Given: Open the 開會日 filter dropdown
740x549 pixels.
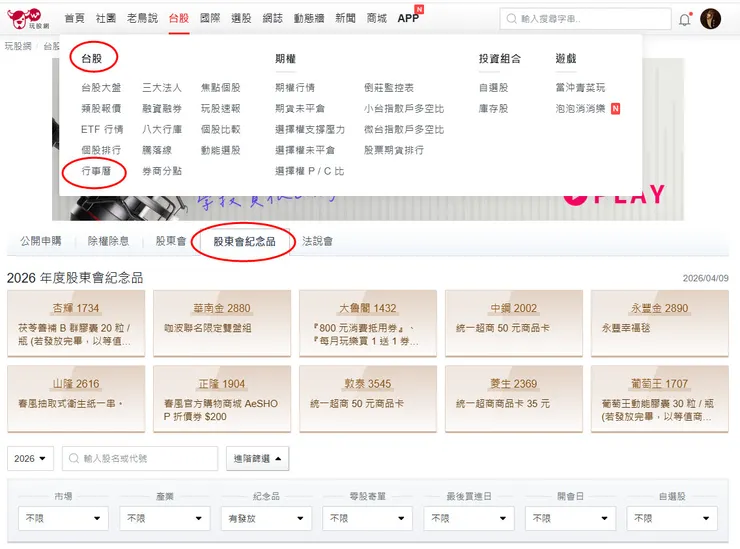Looking at the screenshot, I should pyautogui.click(x=570, y=518).
